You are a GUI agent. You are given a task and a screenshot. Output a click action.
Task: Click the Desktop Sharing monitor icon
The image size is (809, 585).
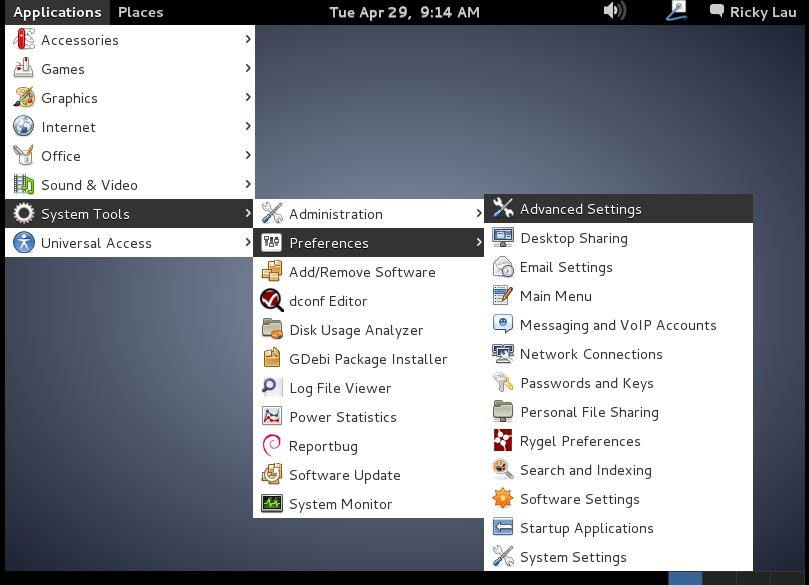click(x=503, y=237)
